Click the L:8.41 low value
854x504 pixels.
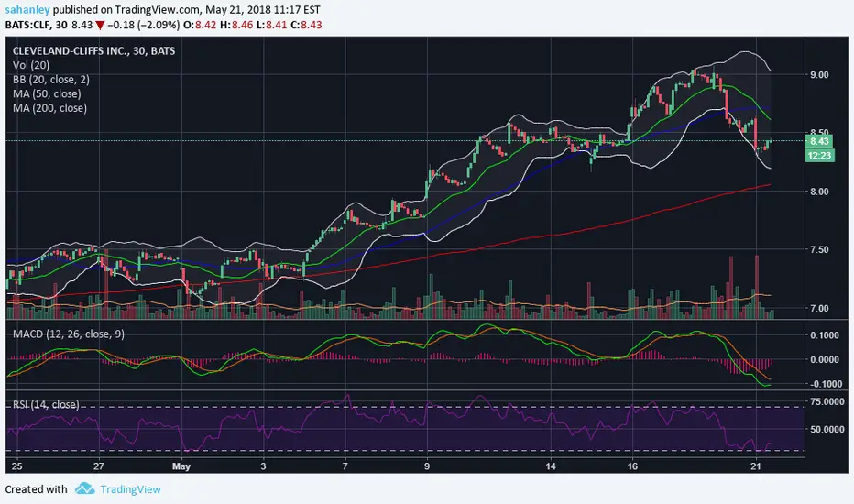[270, 25]
